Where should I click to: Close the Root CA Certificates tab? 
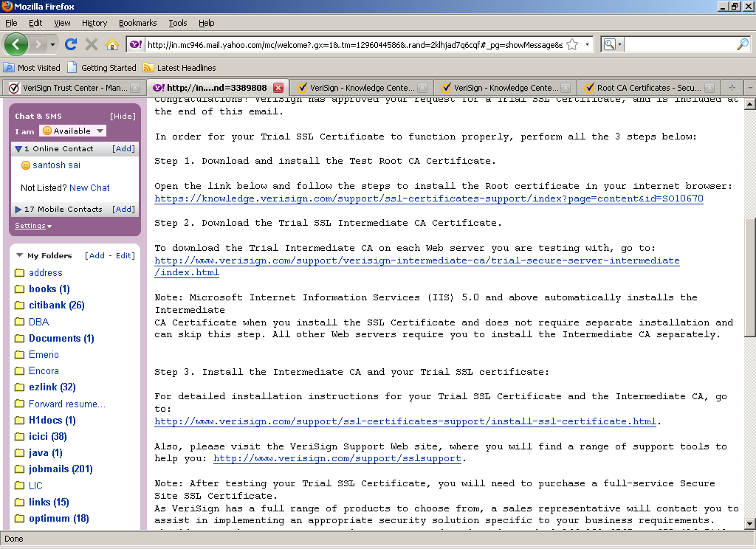pos(709,88)
